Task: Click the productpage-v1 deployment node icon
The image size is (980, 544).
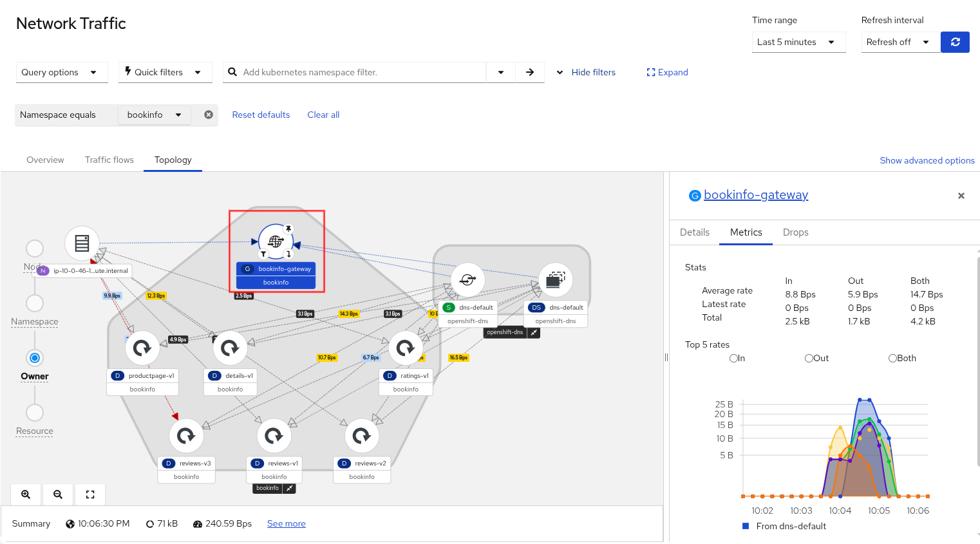Action: click(142, 348)
